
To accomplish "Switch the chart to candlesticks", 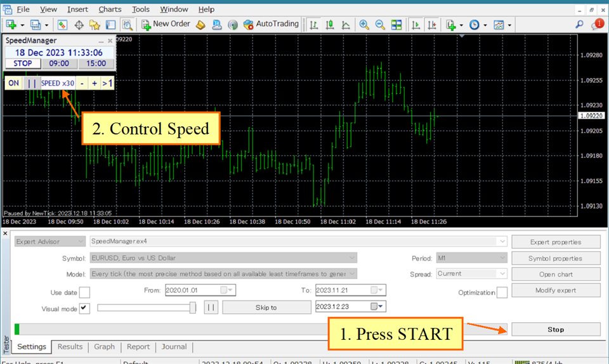I will click(330, 25).
